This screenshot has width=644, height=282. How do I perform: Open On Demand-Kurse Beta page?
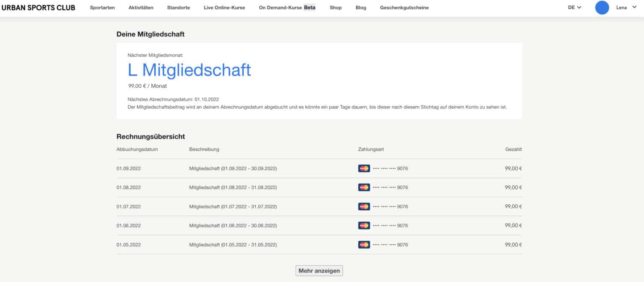coord(287,8)
